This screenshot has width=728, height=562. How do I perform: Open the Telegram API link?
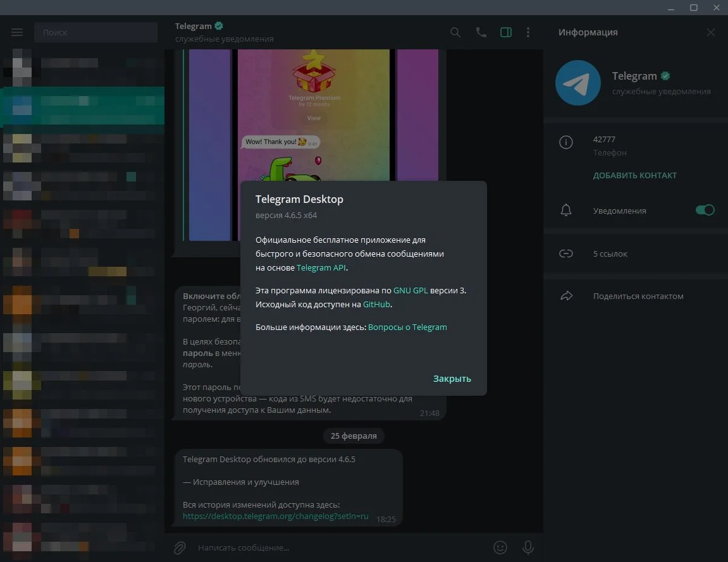(321, 268)
